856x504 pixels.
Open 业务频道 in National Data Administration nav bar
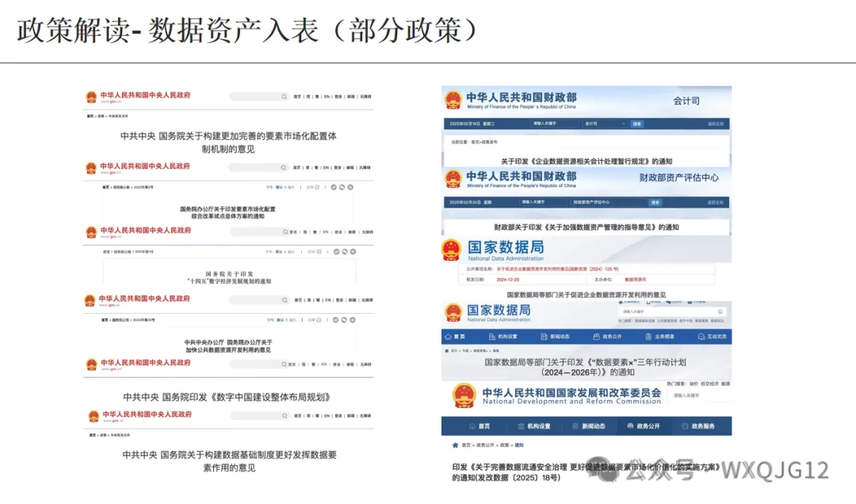coord(659,336)
